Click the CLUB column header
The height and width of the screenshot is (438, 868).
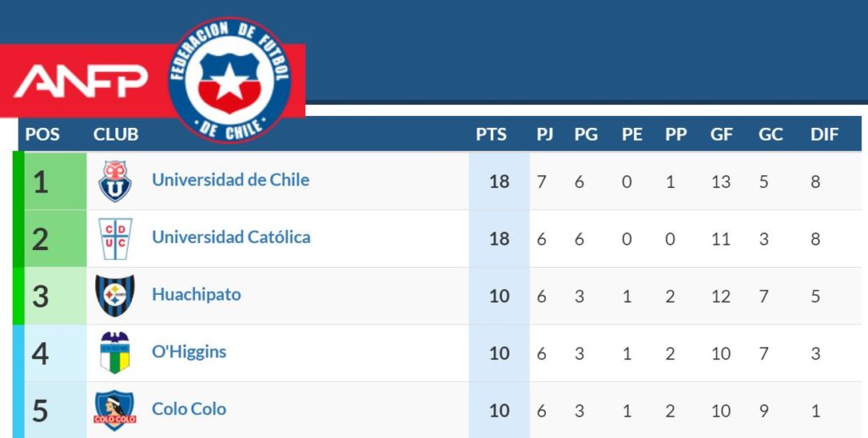[x=116, y=134]
